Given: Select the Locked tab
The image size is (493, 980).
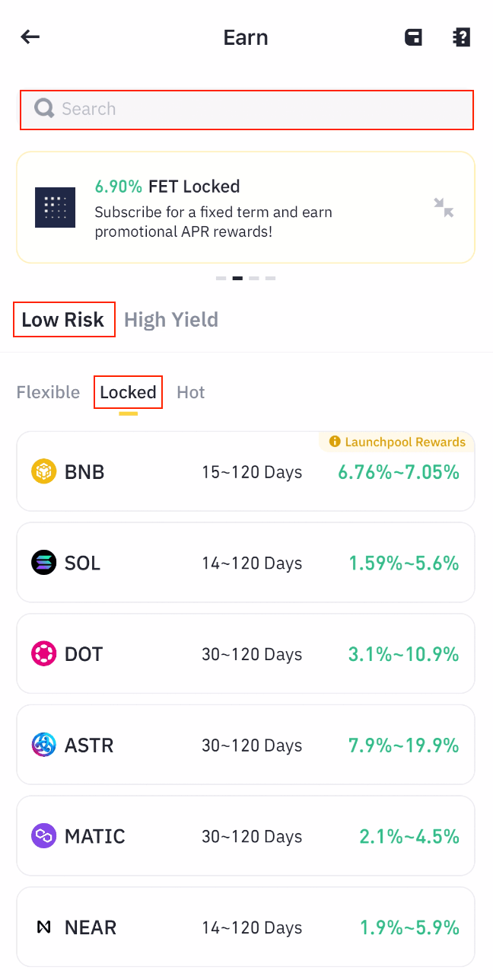Looking at the screenshot, I should click(x=128, y=392).
